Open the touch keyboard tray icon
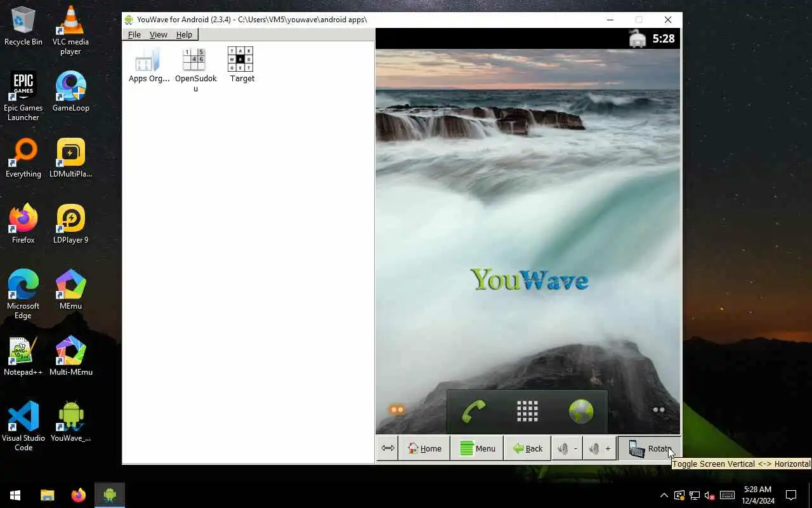 coord(728,495)
